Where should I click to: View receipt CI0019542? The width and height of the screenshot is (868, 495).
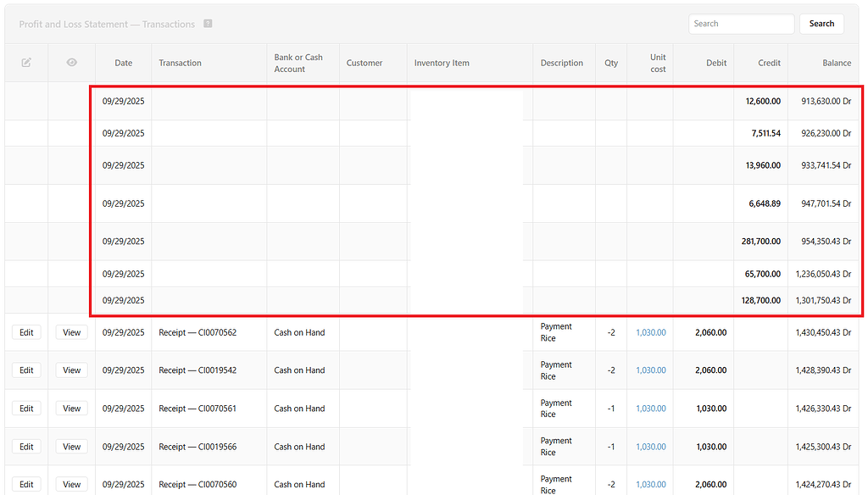coord(71,370)
